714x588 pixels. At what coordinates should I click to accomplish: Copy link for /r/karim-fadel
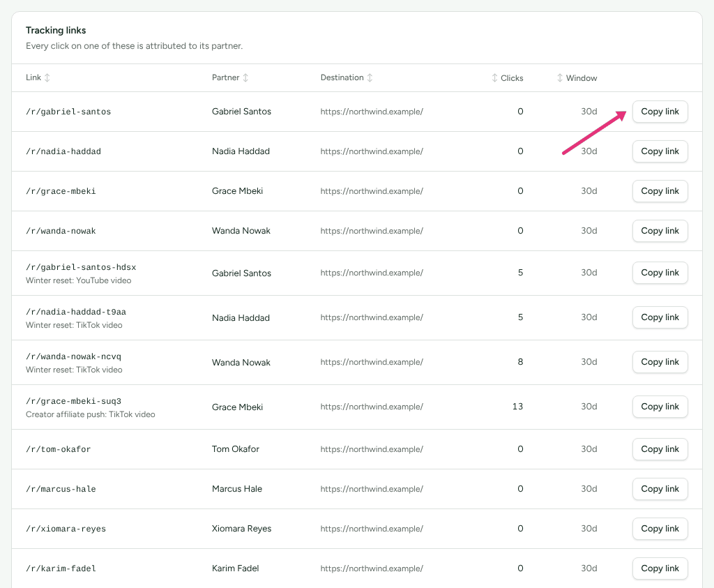coord(660,568)
